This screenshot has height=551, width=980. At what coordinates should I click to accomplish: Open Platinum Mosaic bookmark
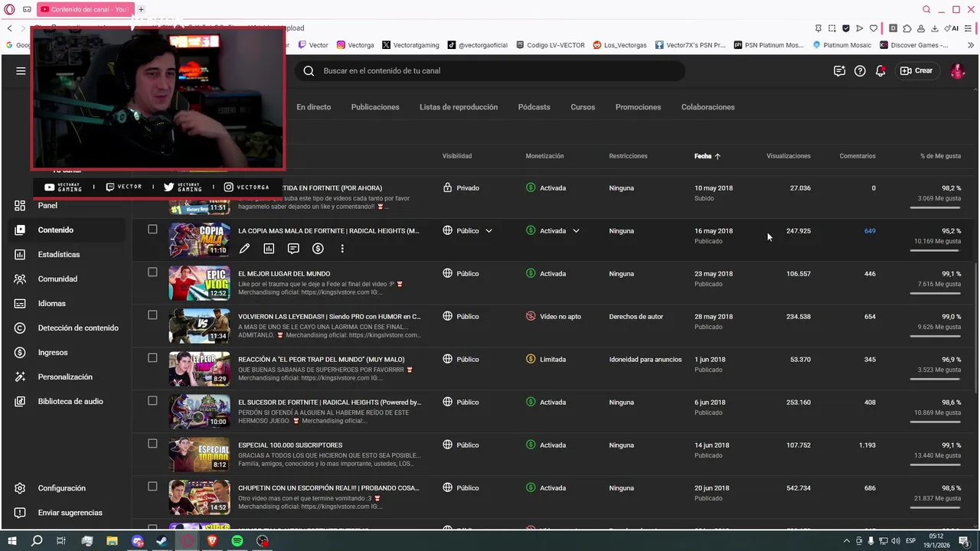coord(841,45)
